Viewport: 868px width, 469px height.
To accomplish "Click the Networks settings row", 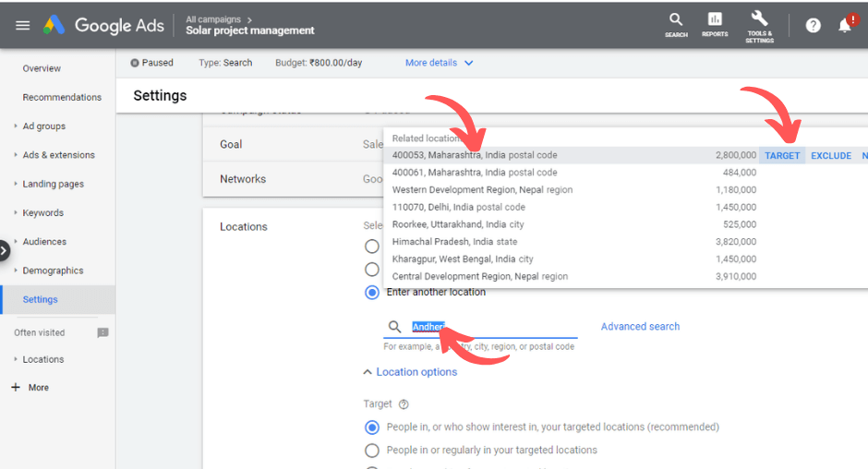I will pos(294,179).
